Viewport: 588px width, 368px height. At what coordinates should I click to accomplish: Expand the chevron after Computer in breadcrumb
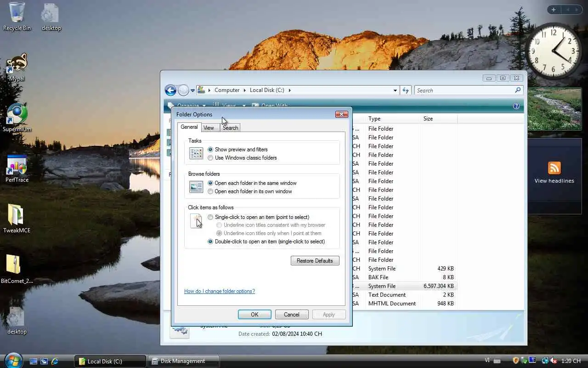point(244,91)
